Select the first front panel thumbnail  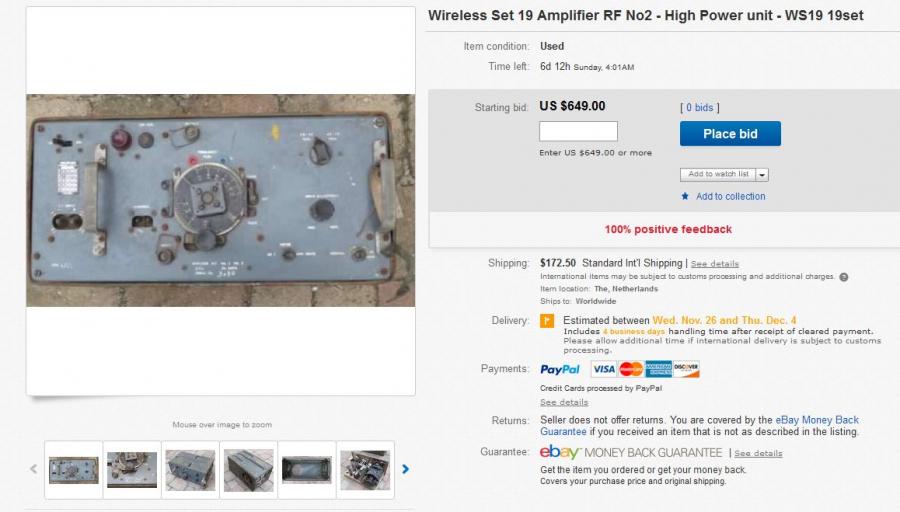(x=73, y=470)
